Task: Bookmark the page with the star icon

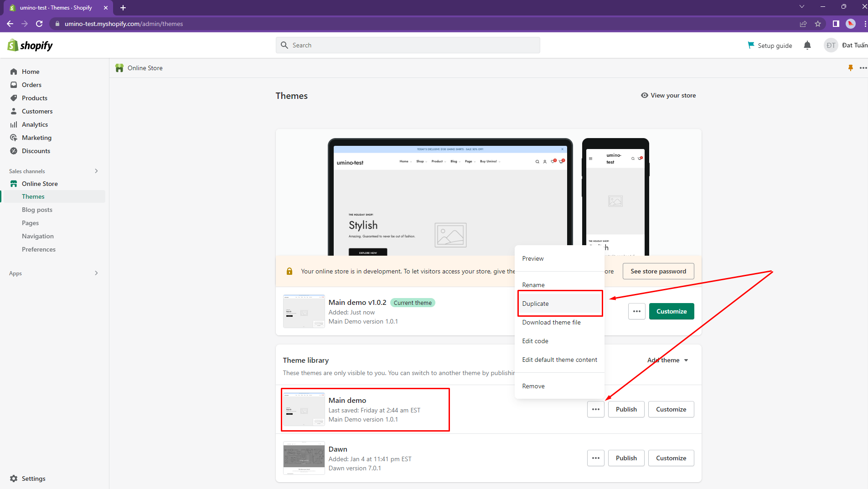Action: pyautogui.click(x=818, y=24)
